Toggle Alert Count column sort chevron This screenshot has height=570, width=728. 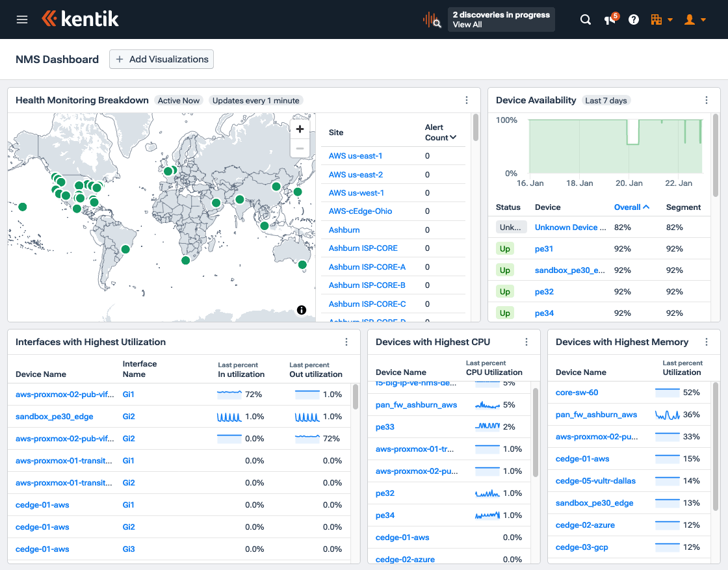454,137
